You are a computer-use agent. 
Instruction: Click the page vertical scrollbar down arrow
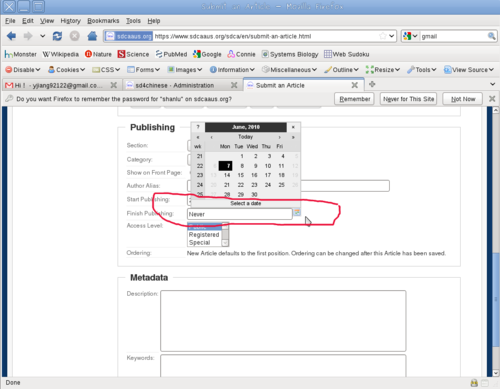(496, 373)
